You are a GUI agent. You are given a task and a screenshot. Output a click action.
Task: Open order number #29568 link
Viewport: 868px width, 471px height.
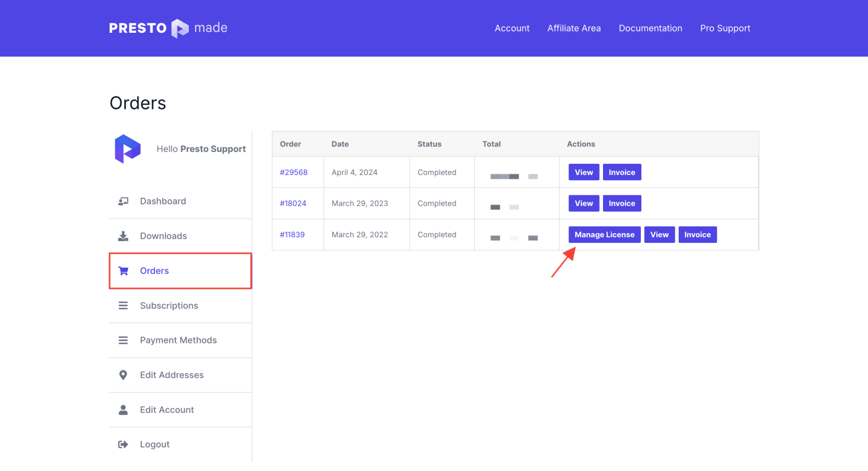[294, 172]
